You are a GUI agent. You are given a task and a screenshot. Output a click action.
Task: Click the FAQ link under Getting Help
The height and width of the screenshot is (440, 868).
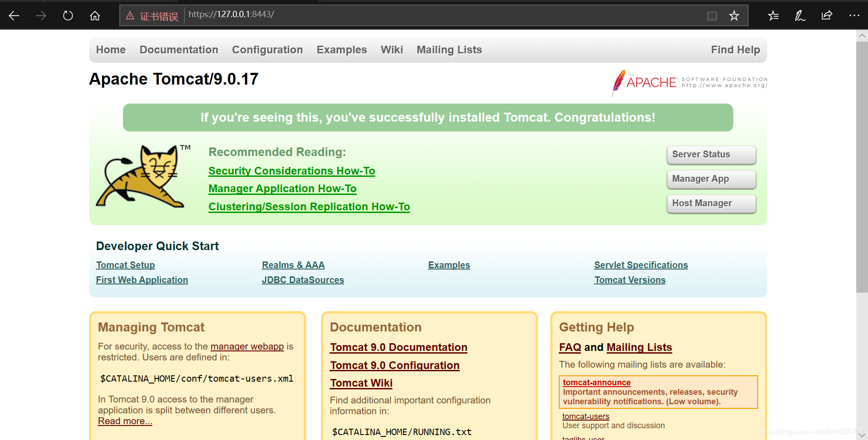click(570, 347)
